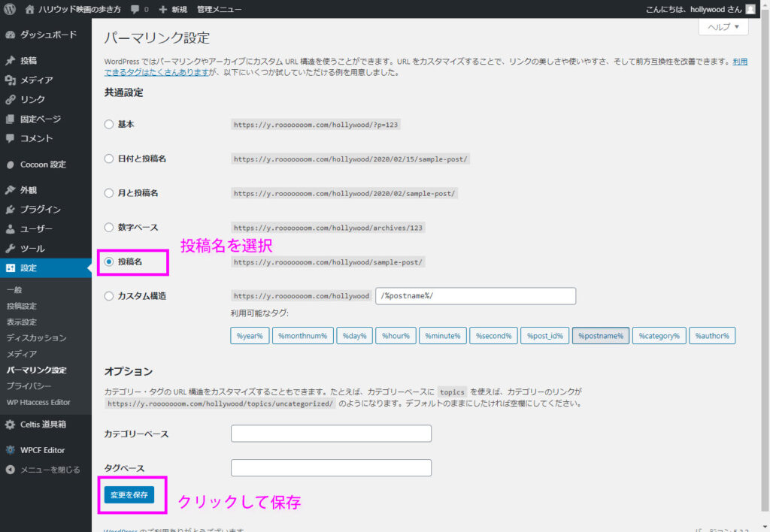Click the pushpin icon for Posts
Image resolution: width=770 pixels, height=532 pixels.
coord(11,60)
